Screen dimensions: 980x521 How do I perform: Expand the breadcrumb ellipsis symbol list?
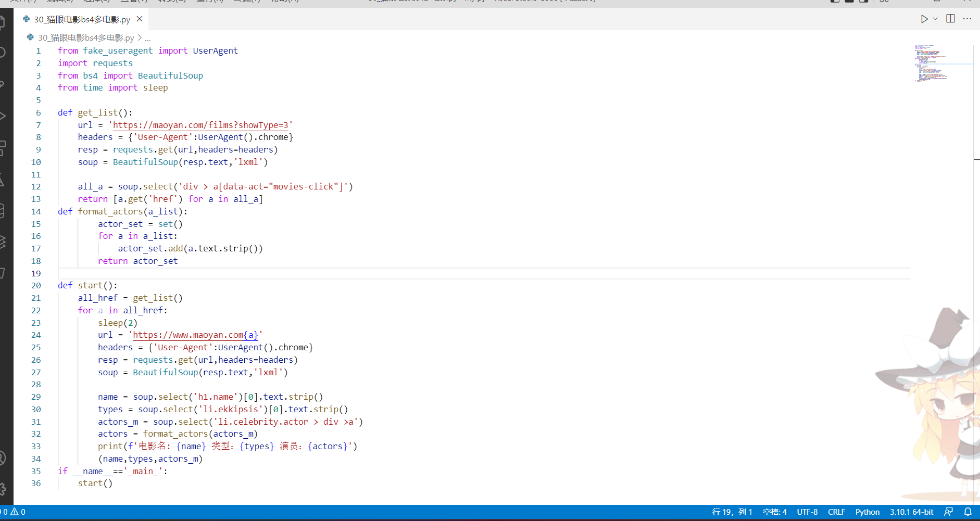point(148,38)
